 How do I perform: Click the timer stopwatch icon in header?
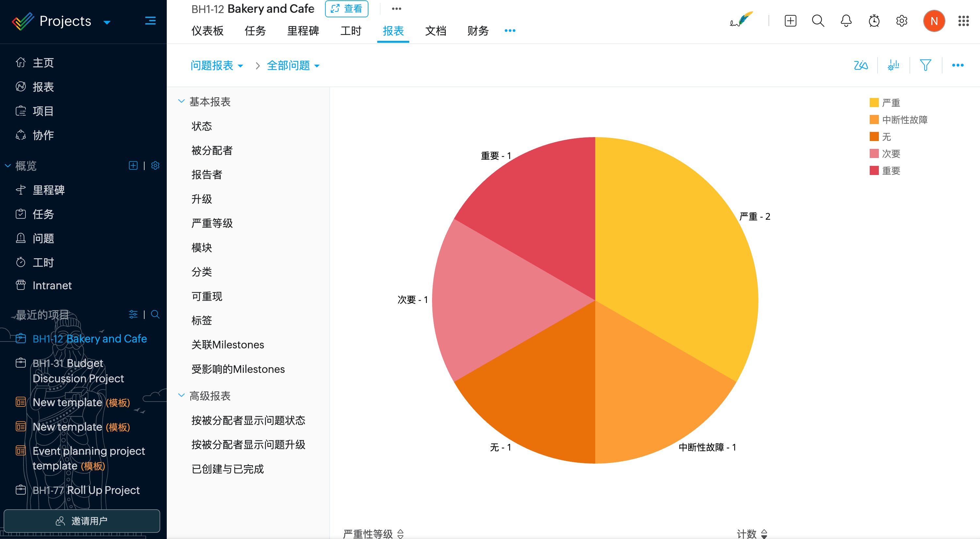pos(874,21)
